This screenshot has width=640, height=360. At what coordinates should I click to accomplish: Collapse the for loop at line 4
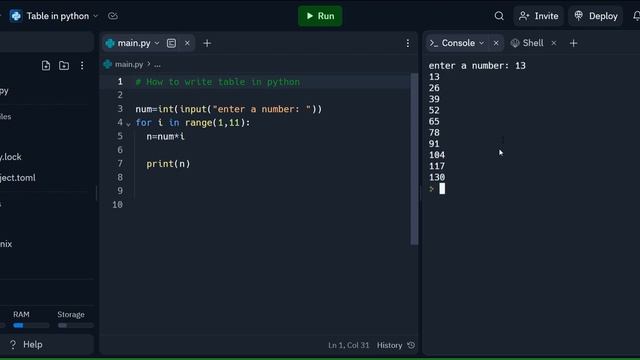[129, 124]
